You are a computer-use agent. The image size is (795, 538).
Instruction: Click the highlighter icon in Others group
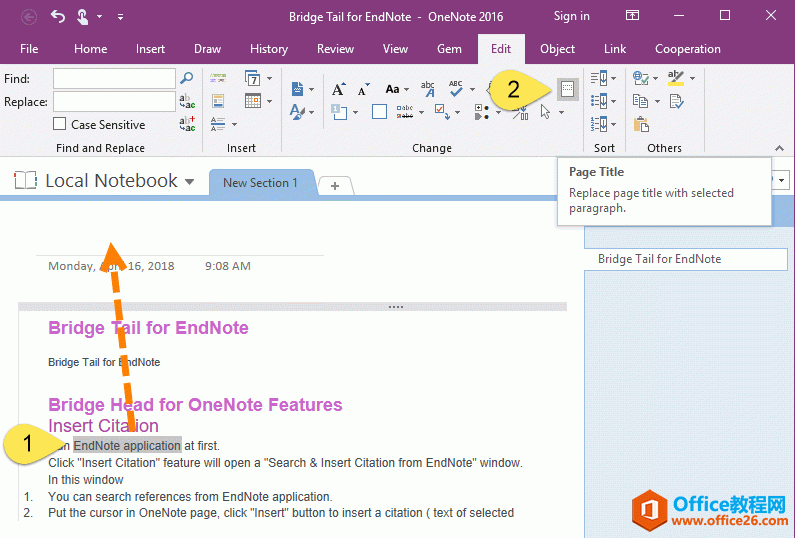676,78
